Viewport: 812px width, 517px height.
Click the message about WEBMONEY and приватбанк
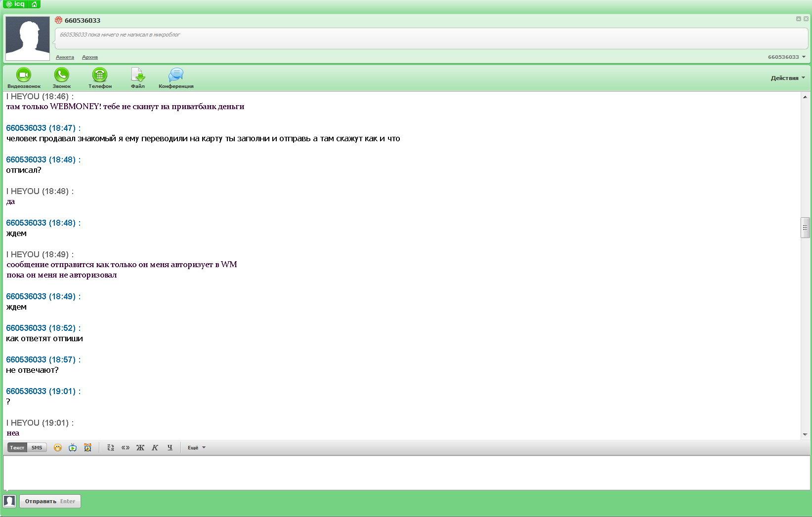125,107
